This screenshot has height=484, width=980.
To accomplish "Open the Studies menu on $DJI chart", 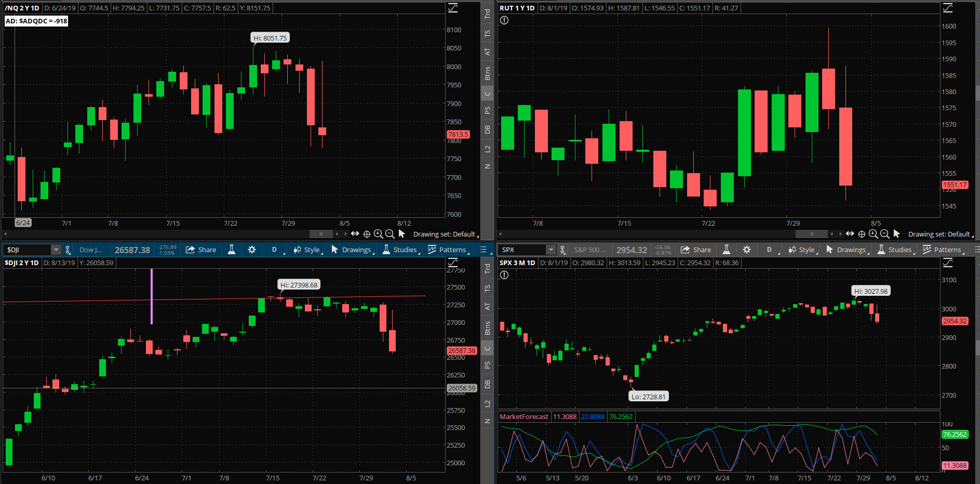I will tap(400, 250).
